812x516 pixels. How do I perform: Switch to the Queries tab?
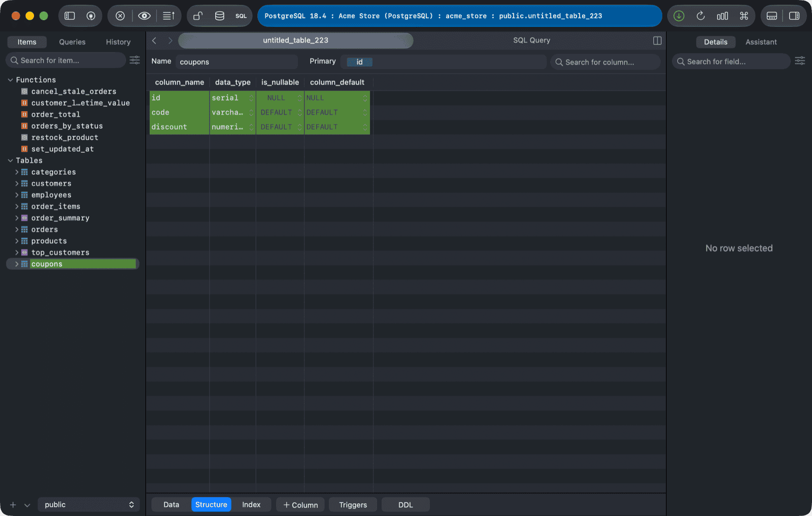[72, 42]
